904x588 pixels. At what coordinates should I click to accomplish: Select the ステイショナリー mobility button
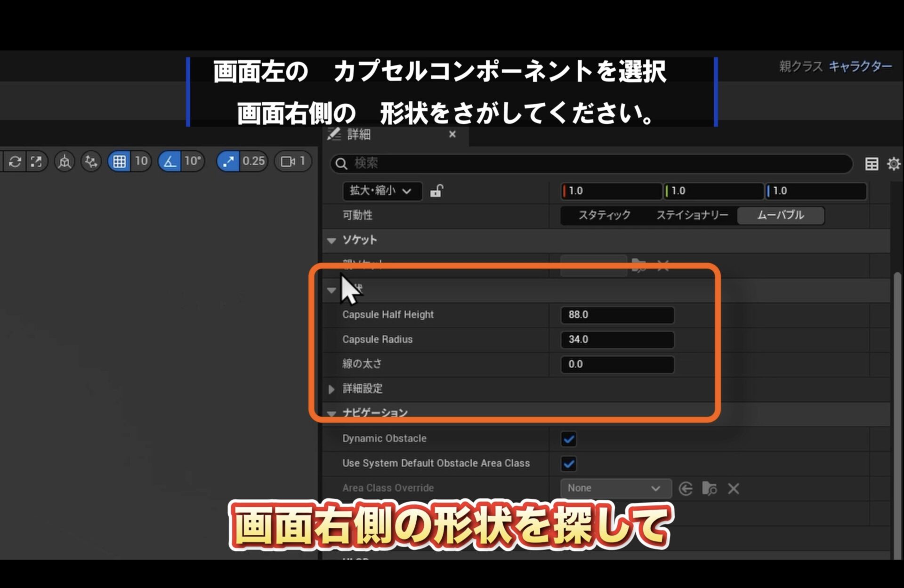(x=692, y=215)
